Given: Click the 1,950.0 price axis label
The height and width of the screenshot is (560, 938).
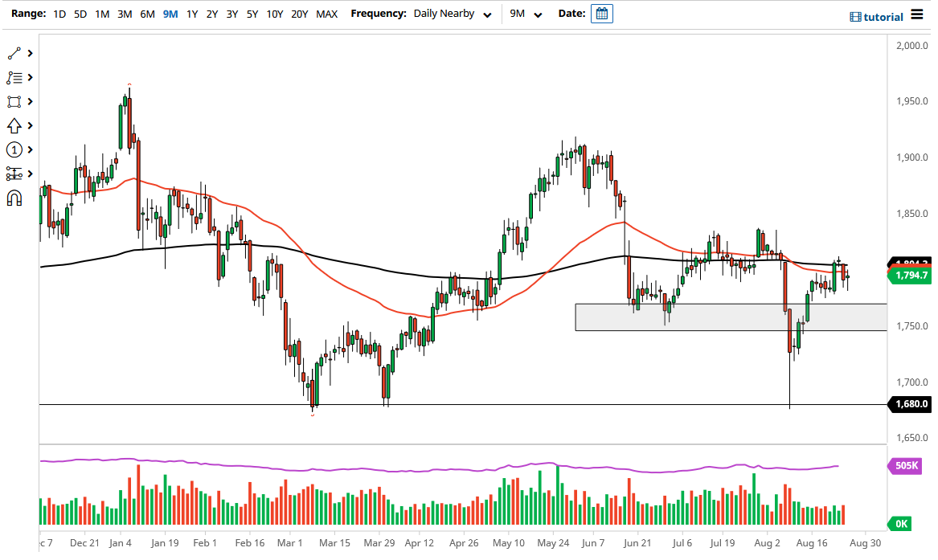Looking at the screenshot, I should (x=911, y=101).
